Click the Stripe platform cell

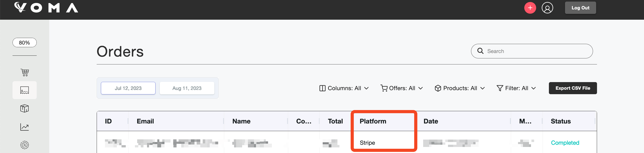(367, 143)
